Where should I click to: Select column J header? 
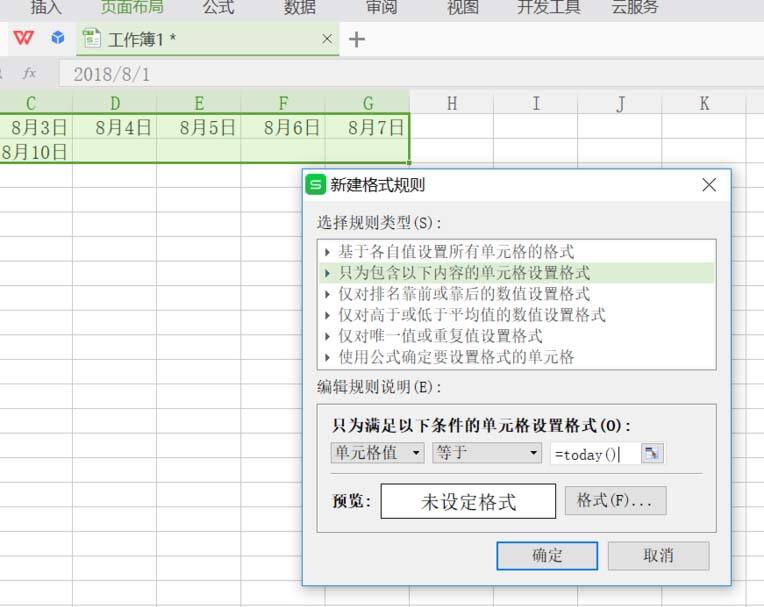tap(620, 103)
